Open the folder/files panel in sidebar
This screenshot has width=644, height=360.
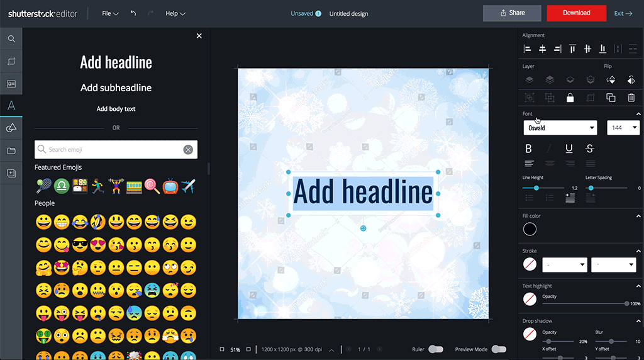[x=11, y=151]
